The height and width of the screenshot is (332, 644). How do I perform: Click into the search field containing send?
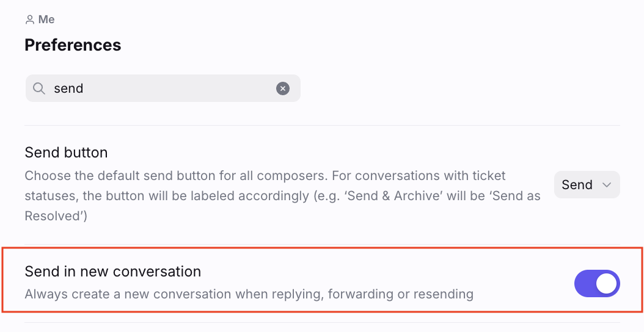point(163,88)
